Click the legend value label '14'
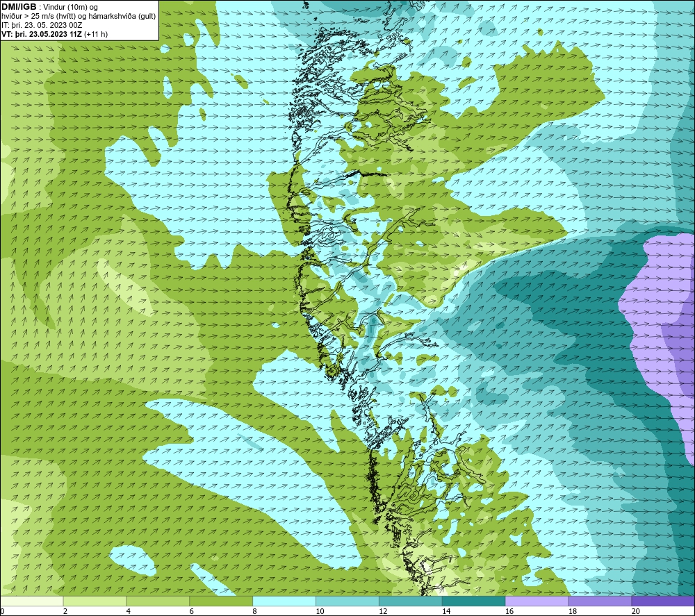Image resolution: width=695 pixels, height=616 pixels. [446, 611]
